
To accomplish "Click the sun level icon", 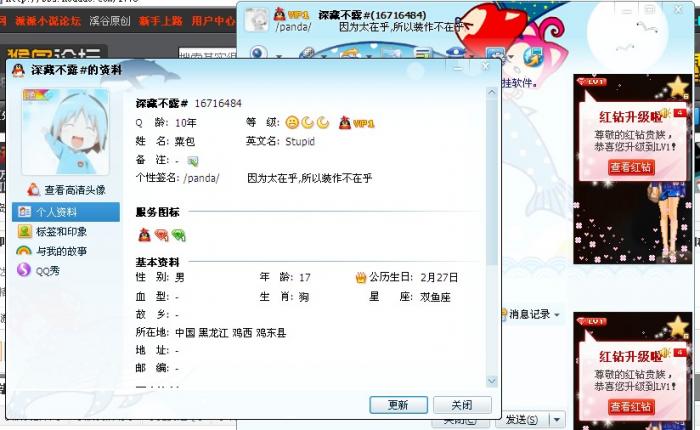I will (x=292, y=122).
